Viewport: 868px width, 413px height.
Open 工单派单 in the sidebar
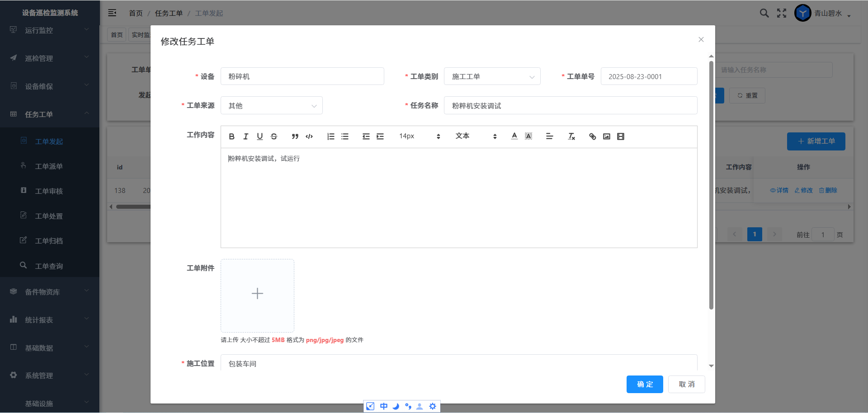click(x=49, y=166)
